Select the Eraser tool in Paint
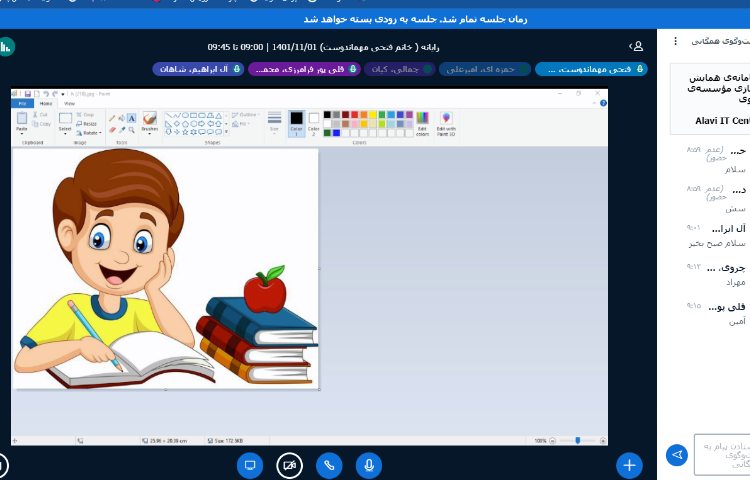The height and width of the screenshot is (480, 750). click(111, 130)
